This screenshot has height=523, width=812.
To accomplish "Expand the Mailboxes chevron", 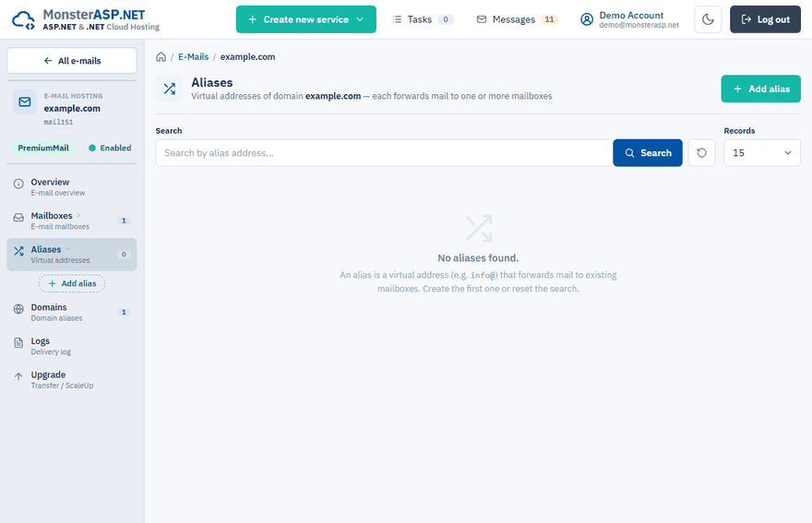I will pos(78,216).
